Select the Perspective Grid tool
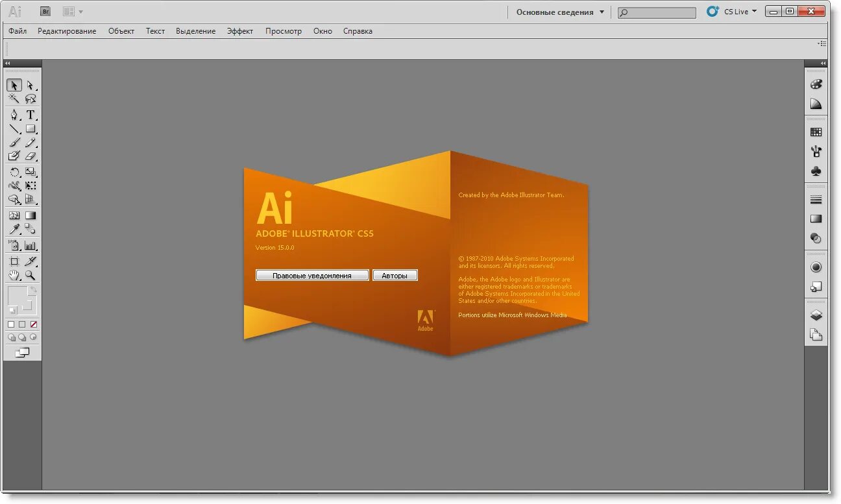The width and height of the screenshot is (841, 504). [x=30, y=200]
